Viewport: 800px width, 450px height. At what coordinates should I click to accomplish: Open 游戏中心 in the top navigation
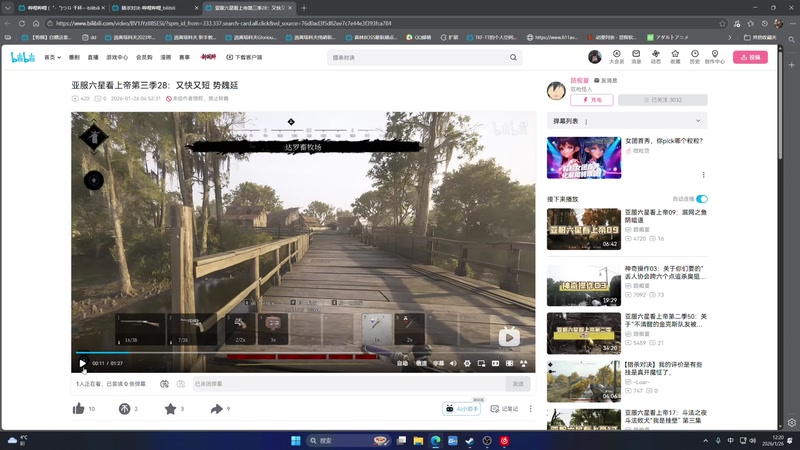(x=117, y=58)
